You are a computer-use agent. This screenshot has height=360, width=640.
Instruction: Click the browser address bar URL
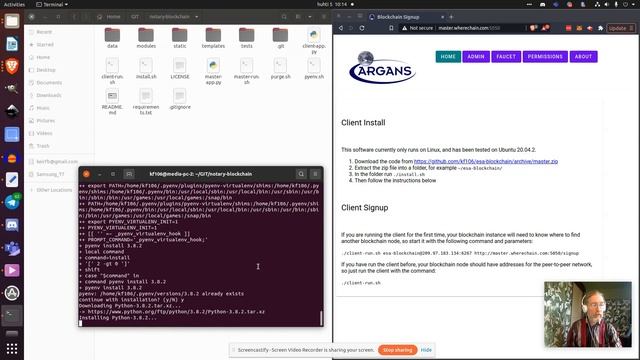469,28
